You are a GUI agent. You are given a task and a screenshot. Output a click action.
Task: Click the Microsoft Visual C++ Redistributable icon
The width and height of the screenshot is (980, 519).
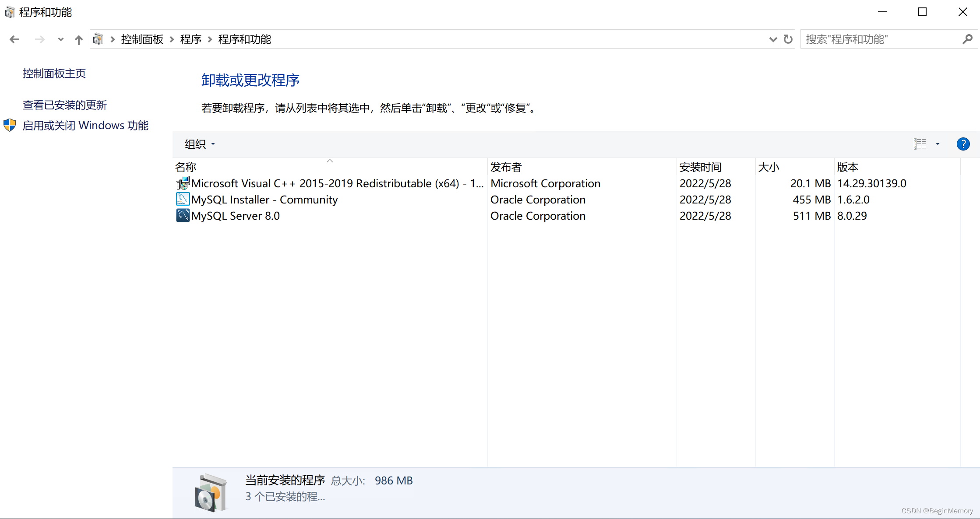[183, 183]
